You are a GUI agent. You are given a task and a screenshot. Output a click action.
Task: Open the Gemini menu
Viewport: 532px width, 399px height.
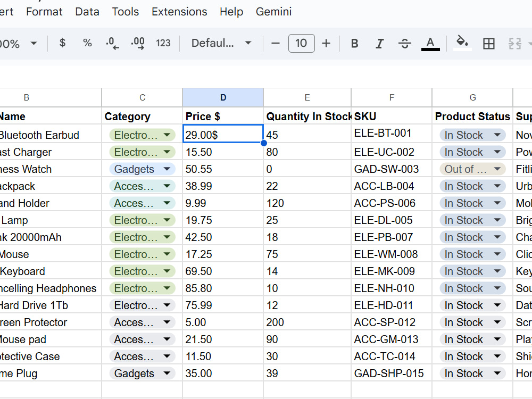(273, 12)
